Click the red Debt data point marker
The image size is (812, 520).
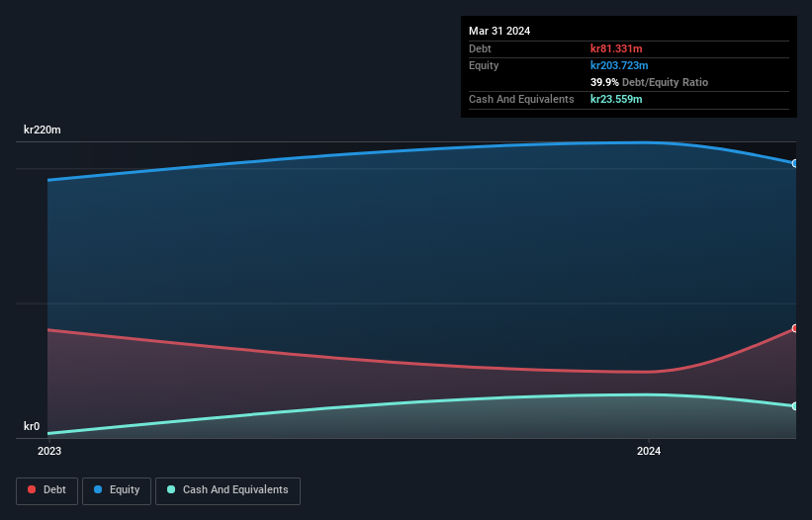click(x=794, y=328)
